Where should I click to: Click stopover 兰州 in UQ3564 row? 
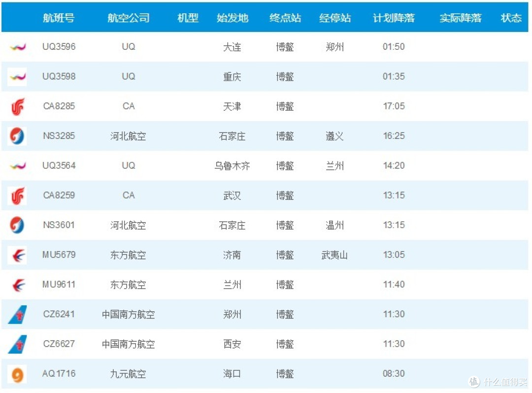coord(334,166)
